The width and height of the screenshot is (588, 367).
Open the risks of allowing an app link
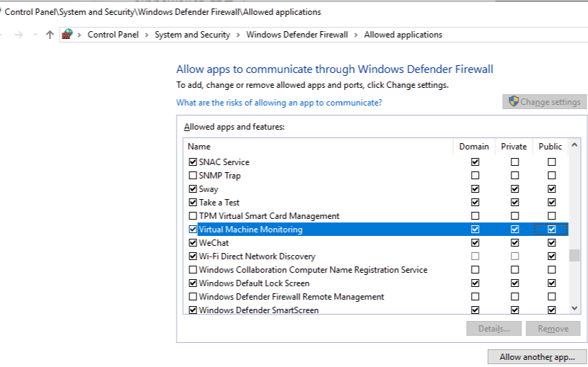279,103
